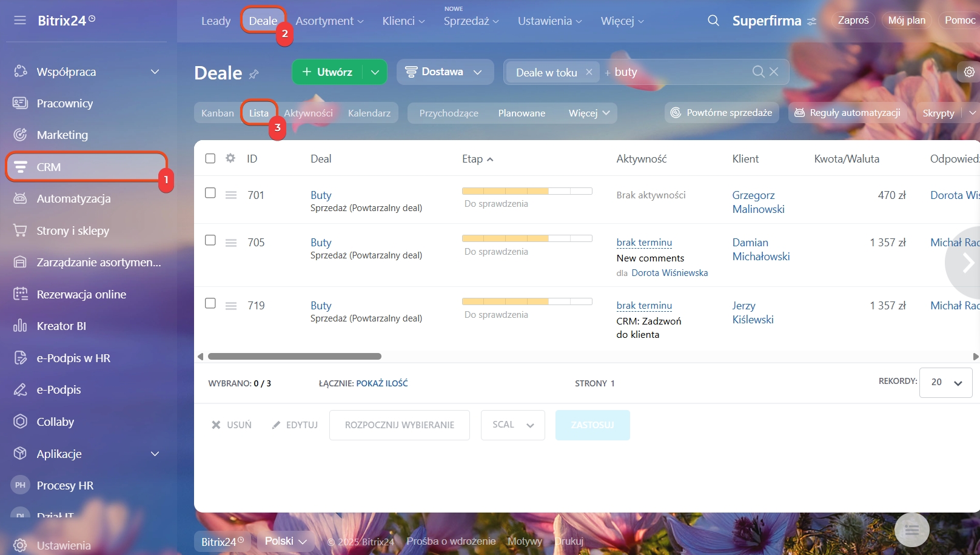The image size is (980, 555).
Task: Expand the Współpraca sidebar section
Action: [x=155, y=72]
